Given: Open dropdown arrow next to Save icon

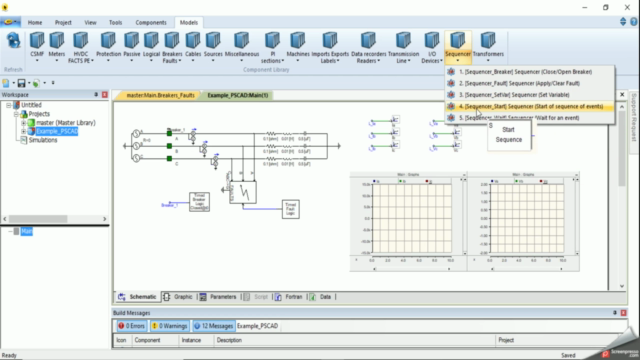Looking at the screenshot, I should point(29,83).
